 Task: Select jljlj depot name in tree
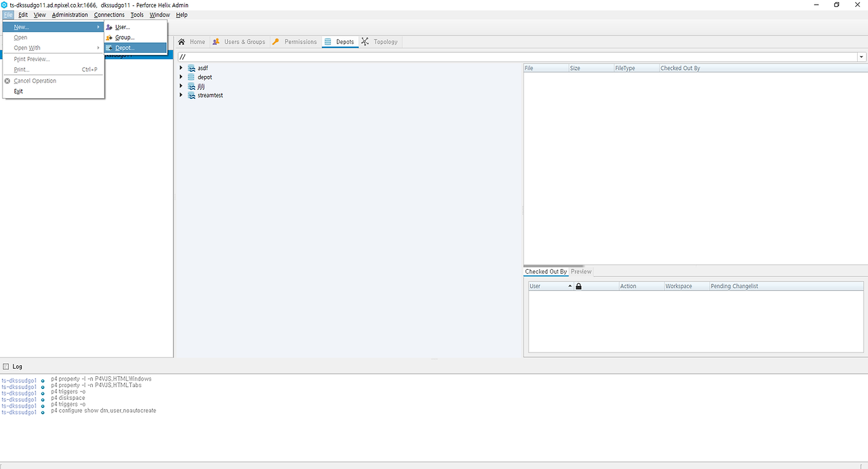pyautogui.click(x=201, y=87)
